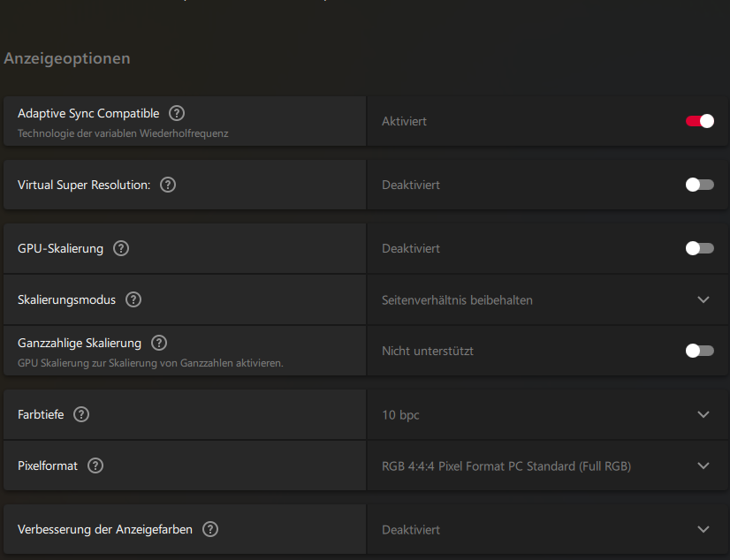Enable the Virtual Super Resolution switch
Screen dimensions: 730x560
pyautogui.click(x=700, y=185)
